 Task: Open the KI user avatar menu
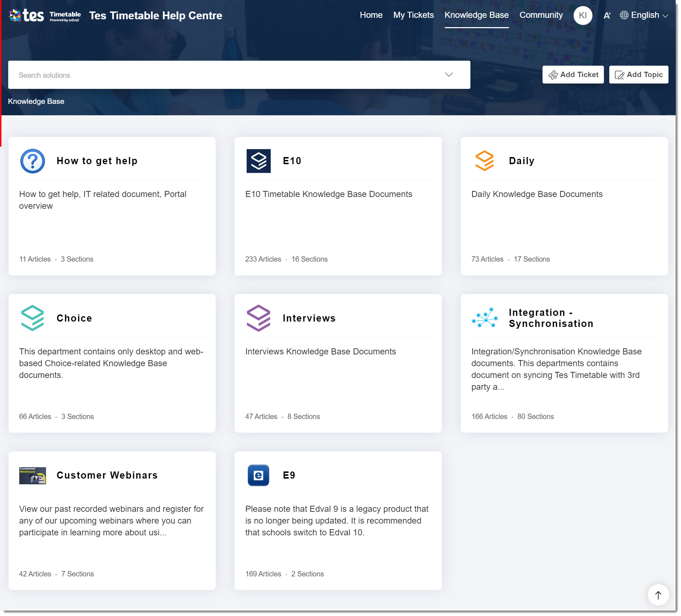pos(583,15)
